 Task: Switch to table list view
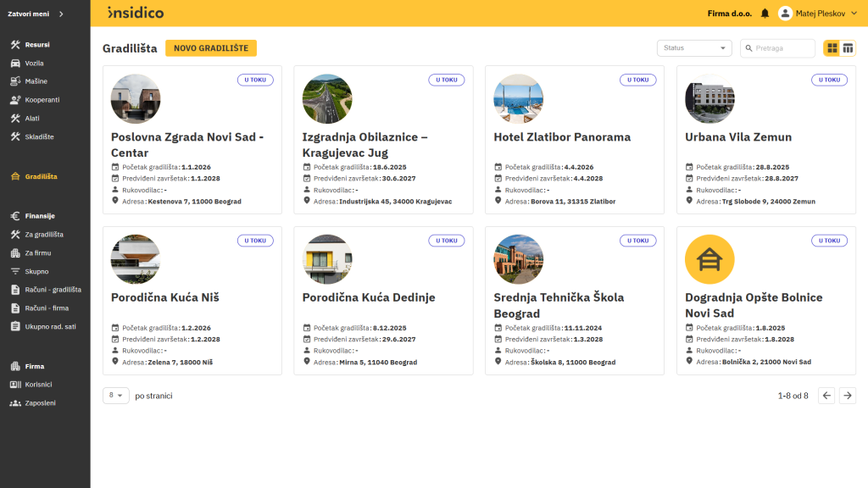pyautogui.click(x=848, y=48)
